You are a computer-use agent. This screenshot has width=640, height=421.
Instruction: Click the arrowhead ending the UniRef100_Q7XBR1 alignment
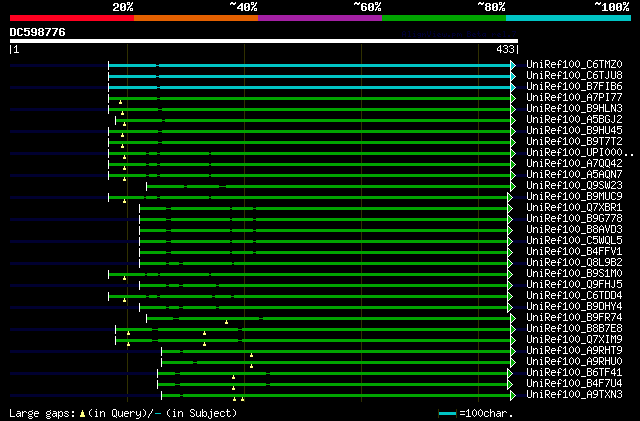[510, 208]
